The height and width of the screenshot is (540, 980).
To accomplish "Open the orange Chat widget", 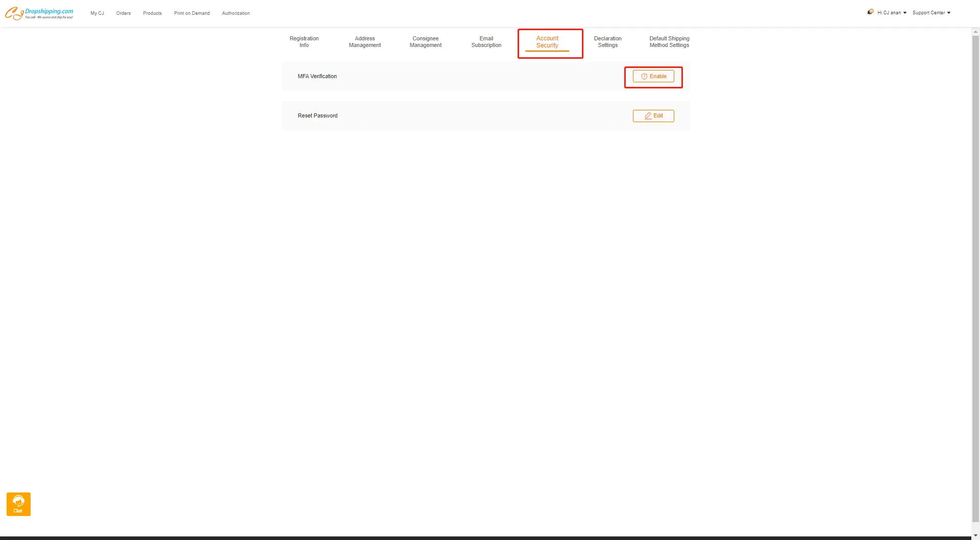I will click(18, 504).
